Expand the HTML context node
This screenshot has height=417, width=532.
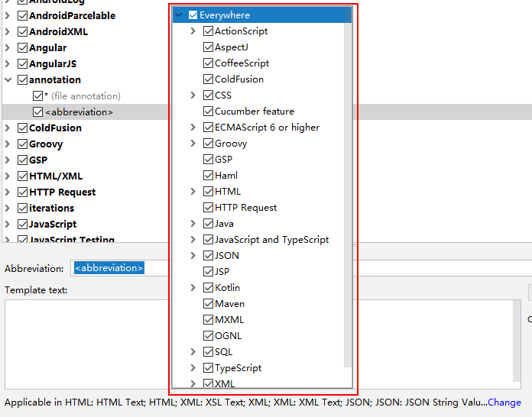click(x=193, y=191)
